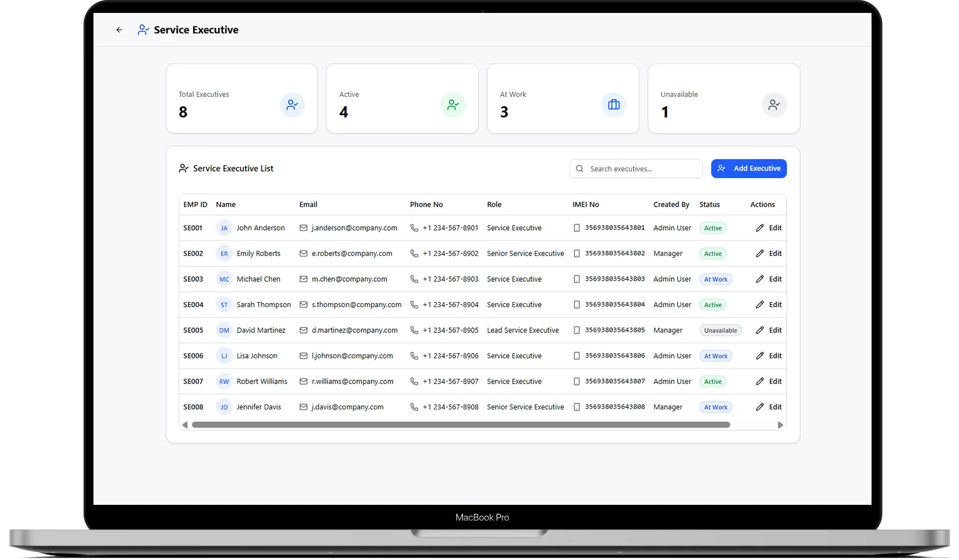
Task: Click the horizontal scrollbar right arrow
Action: (780, 425)
